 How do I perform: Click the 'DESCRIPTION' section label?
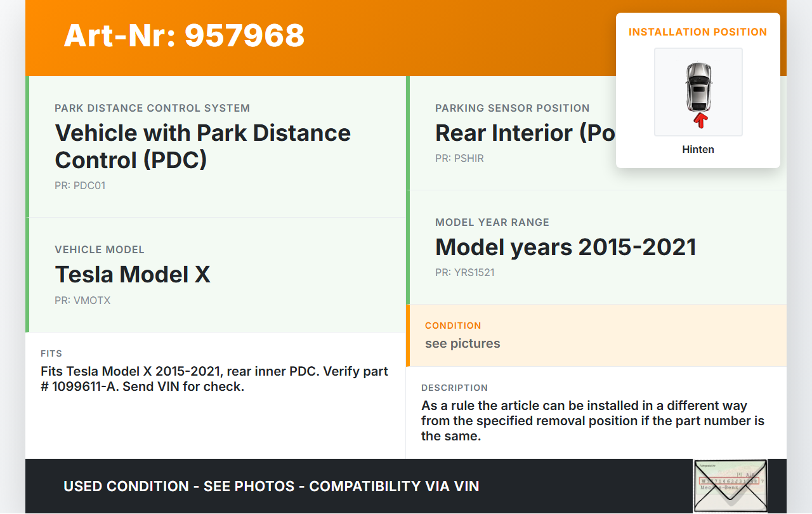coord(455,388)
